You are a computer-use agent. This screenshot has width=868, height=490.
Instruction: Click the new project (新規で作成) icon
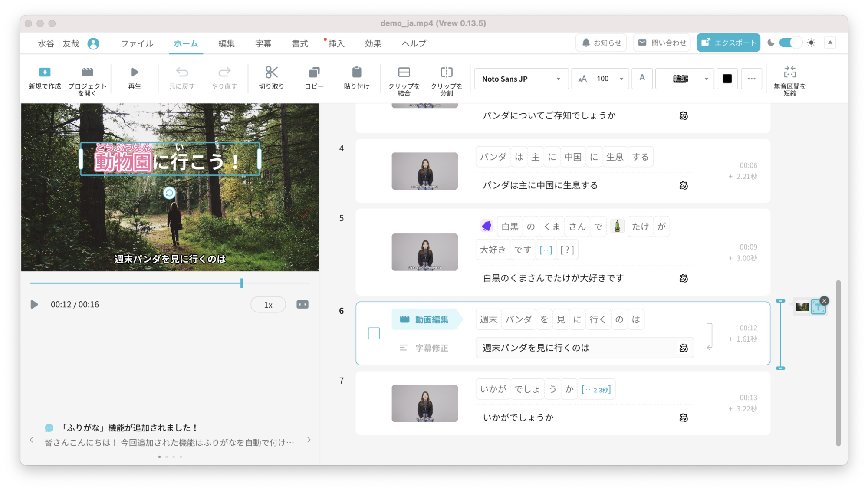pyautogui.click(x=45, y=72)
